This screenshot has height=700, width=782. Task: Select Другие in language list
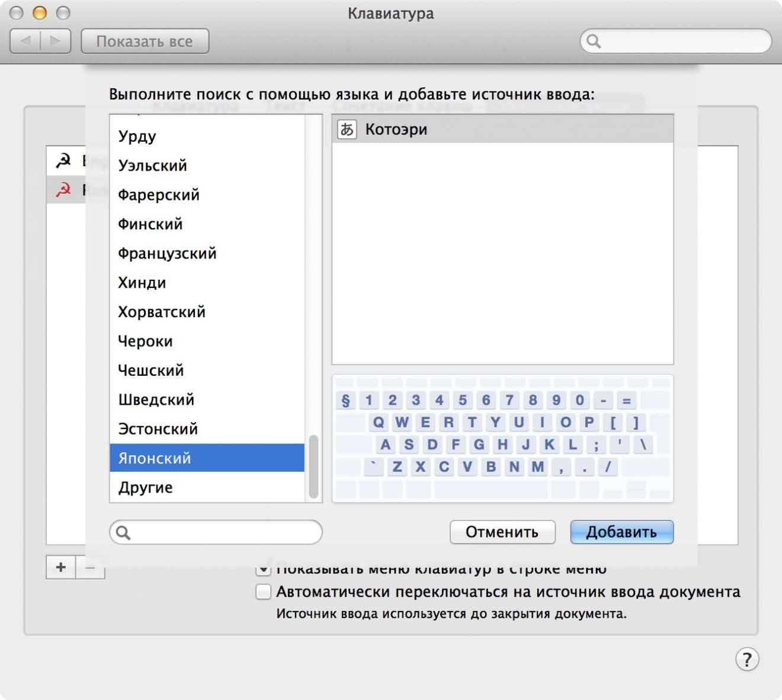tap(207, 487)
